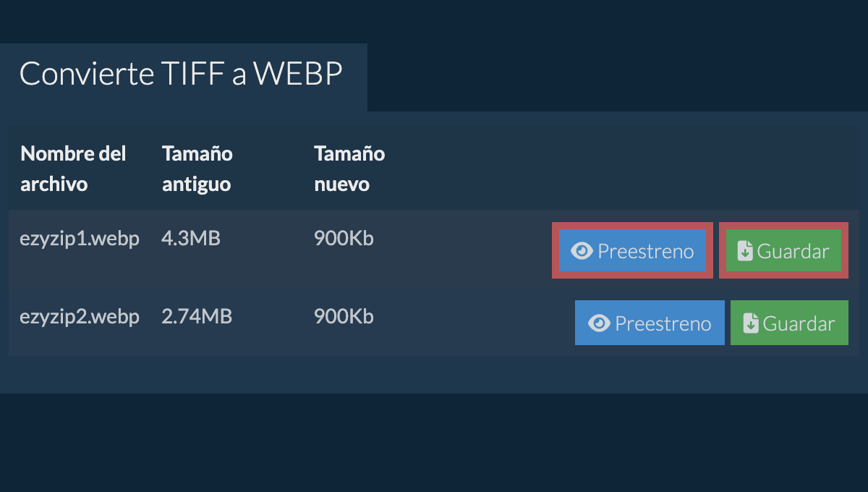Click the eye icon in the ezyzip1.webp row
This screenshot has height=492, width=868.
click(582, 251)
